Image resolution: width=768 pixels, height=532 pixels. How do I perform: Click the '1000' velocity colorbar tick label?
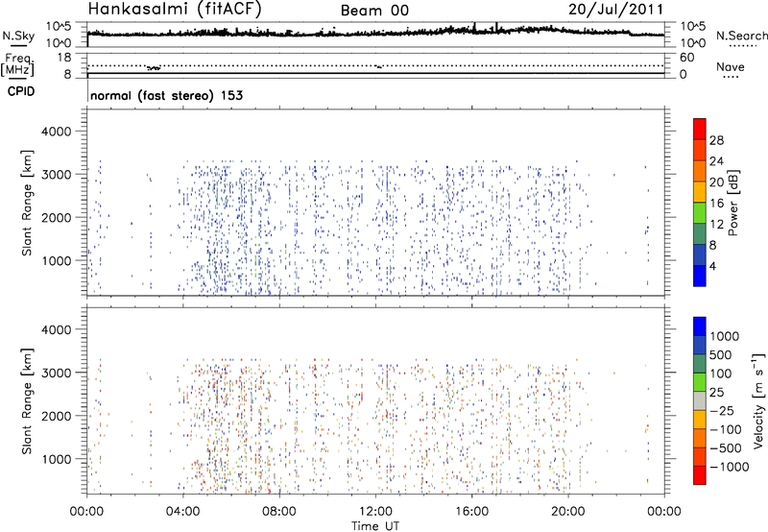point(724,336)
